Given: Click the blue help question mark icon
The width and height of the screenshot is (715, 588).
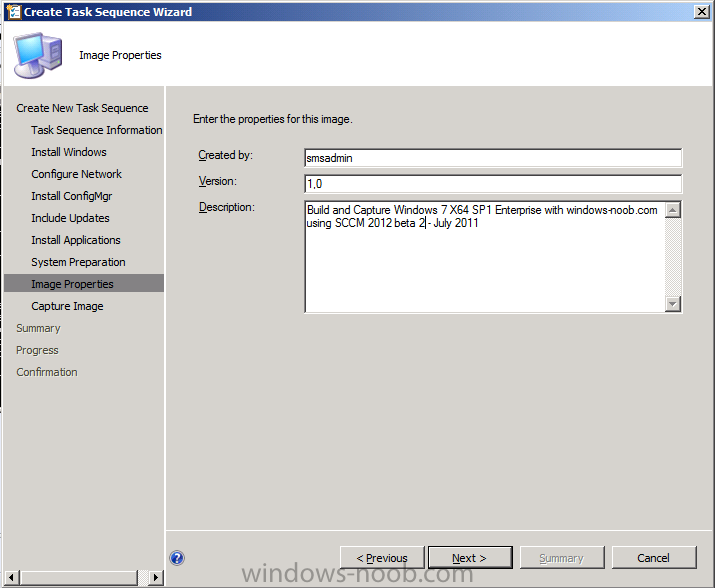Looking at the screenshot, I should coord(177,558).
